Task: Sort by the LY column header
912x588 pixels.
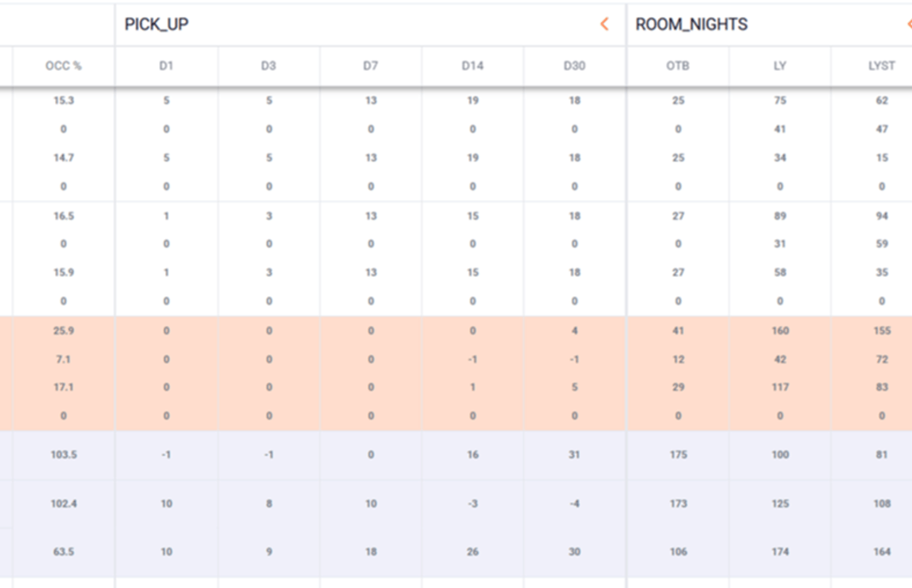Action: tap(780, 66)
